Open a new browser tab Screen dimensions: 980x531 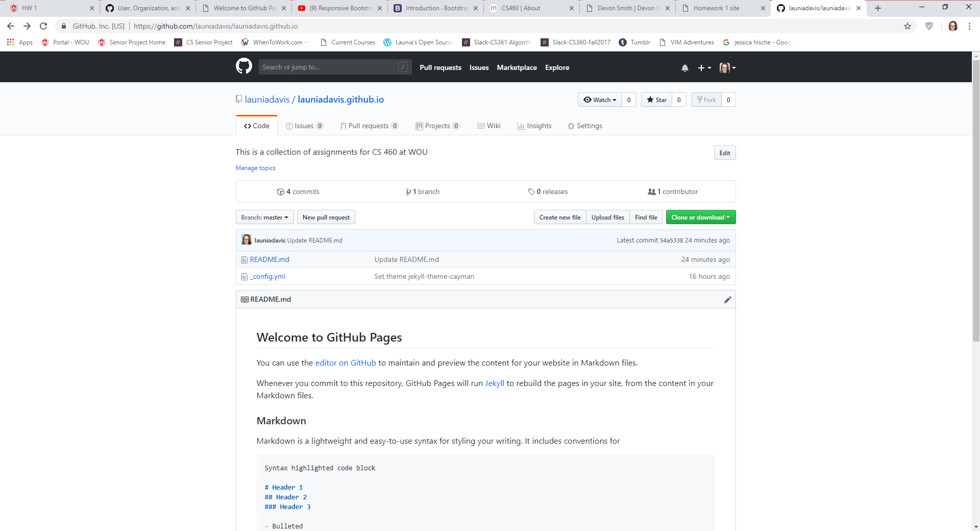pos(877,8)
